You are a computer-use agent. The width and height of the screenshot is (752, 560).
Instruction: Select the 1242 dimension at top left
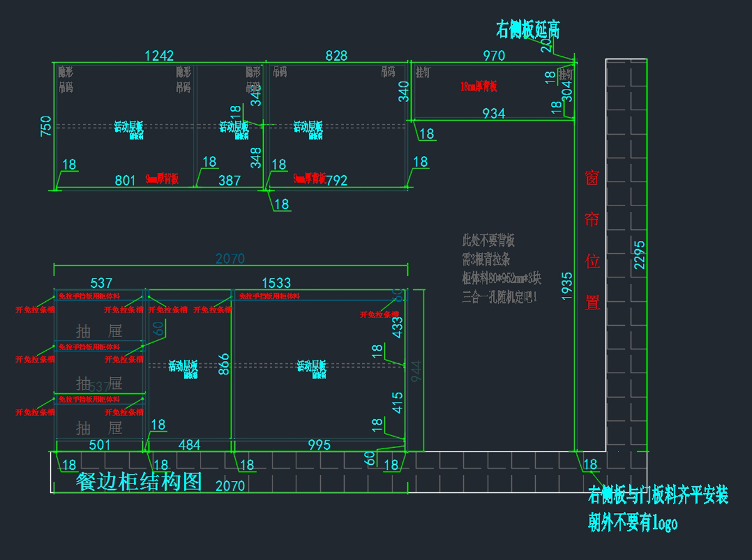[159, 56]
